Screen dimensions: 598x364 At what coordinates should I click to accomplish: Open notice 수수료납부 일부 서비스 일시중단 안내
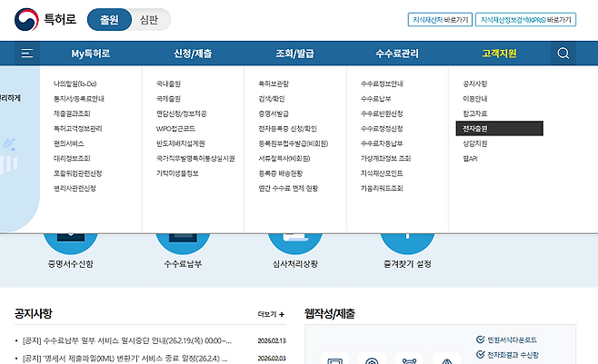tap(126, 340)
